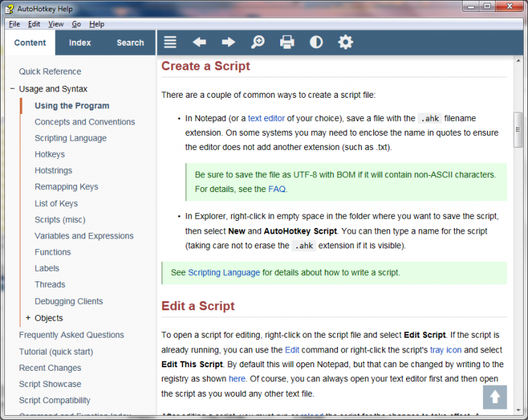The image size is (528, 420).
Task: Switch to the Index tab
Action: point(80,43)
